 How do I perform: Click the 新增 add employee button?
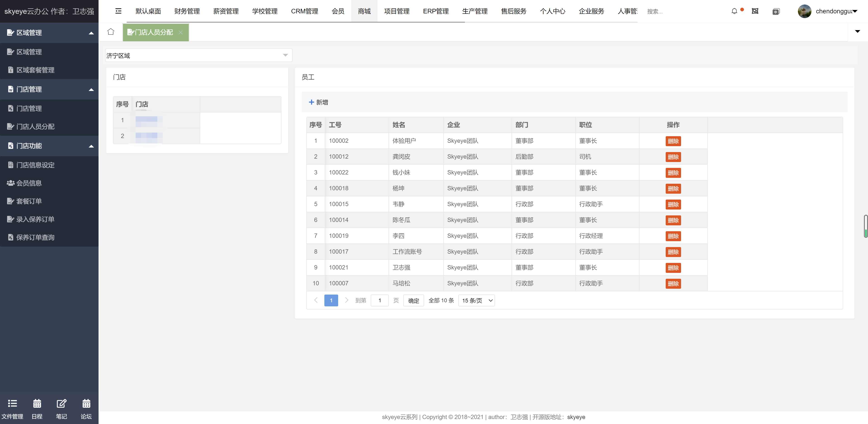click(x=318, y=102)
